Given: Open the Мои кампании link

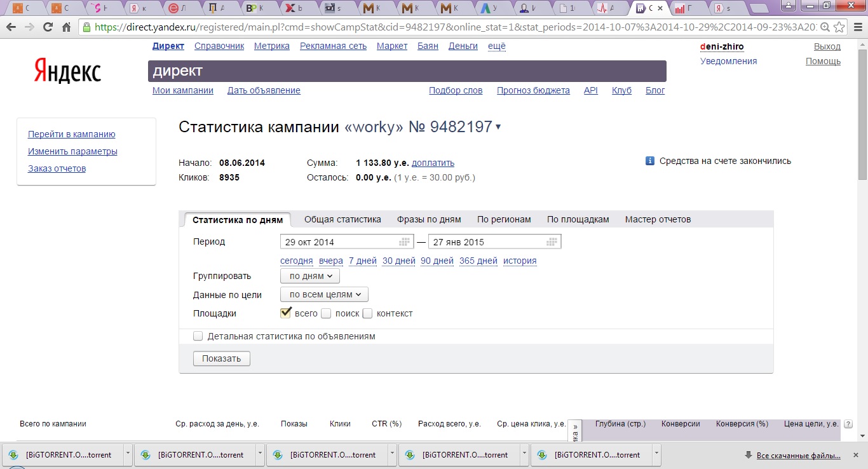Looking at the screenshot, I should 183,90.
